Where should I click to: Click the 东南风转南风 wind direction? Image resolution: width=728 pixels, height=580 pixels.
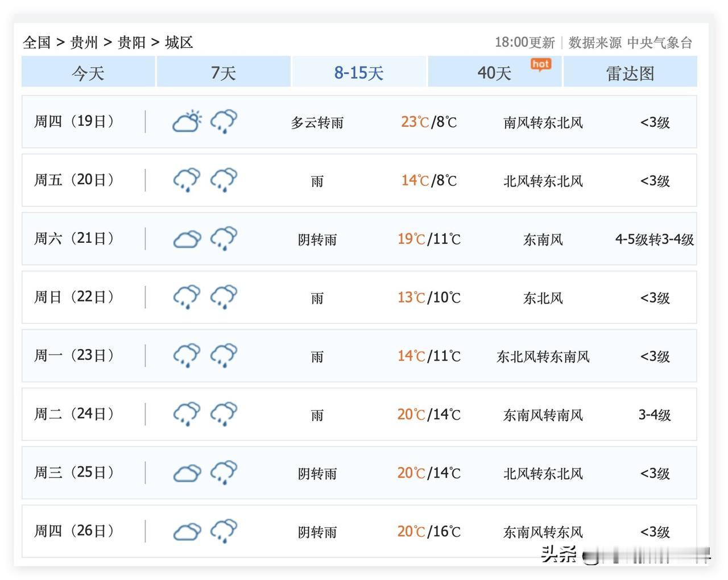pyautogui.click(x=543, y=415)
